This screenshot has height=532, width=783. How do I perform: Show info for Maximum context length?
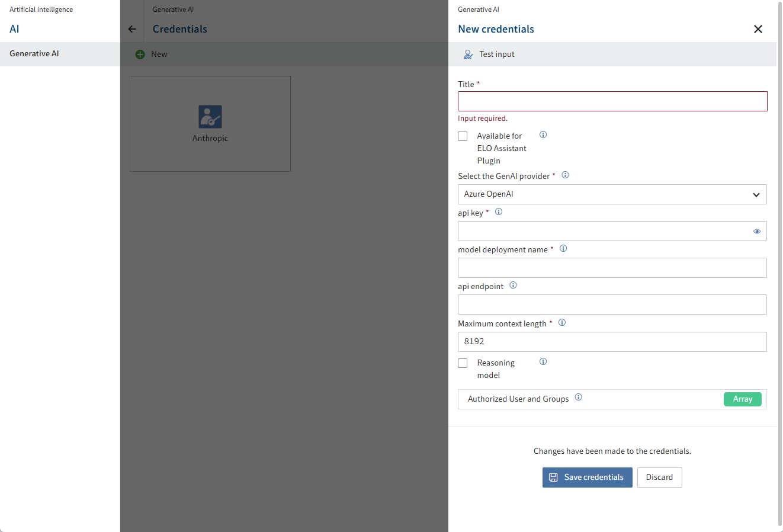562,322
